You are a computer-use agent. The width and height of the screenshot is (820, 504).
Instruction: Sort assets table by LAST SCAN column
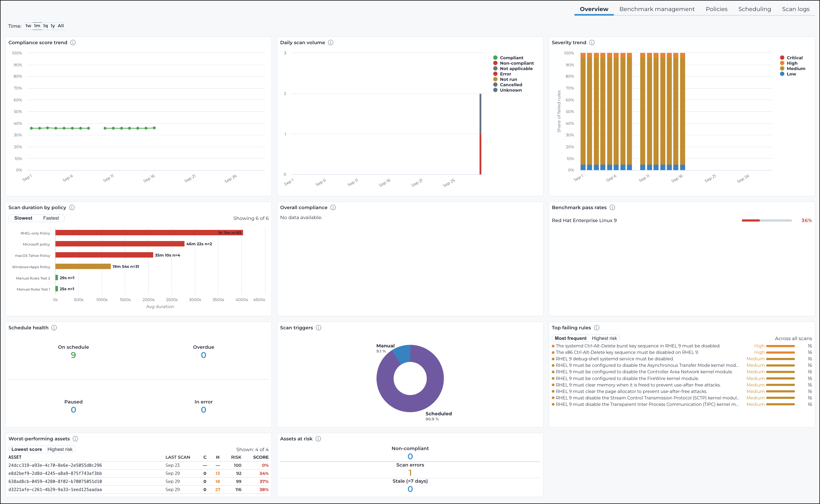pos(178,457)
